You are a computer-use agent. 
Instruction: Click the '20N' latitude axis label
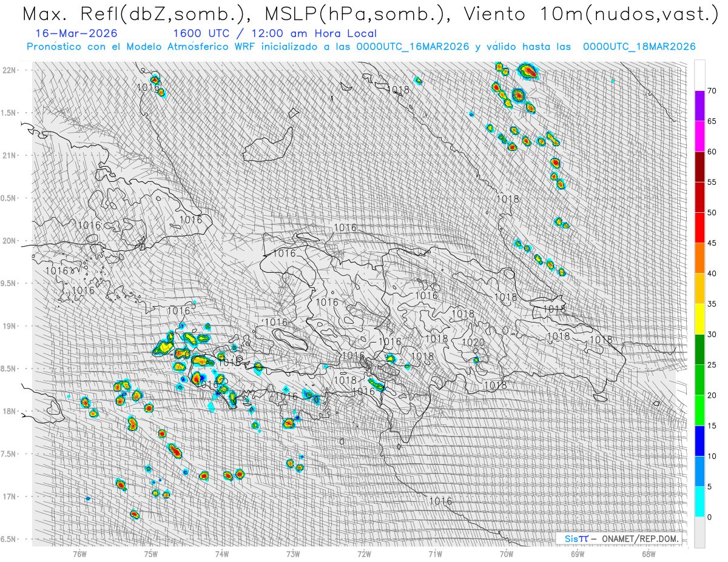click(x=10, y=241)
